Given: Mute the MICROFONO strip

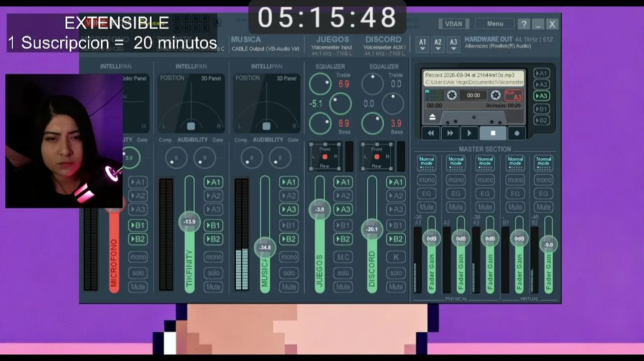Looking at the screenshot, I should (x=137, y=287).
